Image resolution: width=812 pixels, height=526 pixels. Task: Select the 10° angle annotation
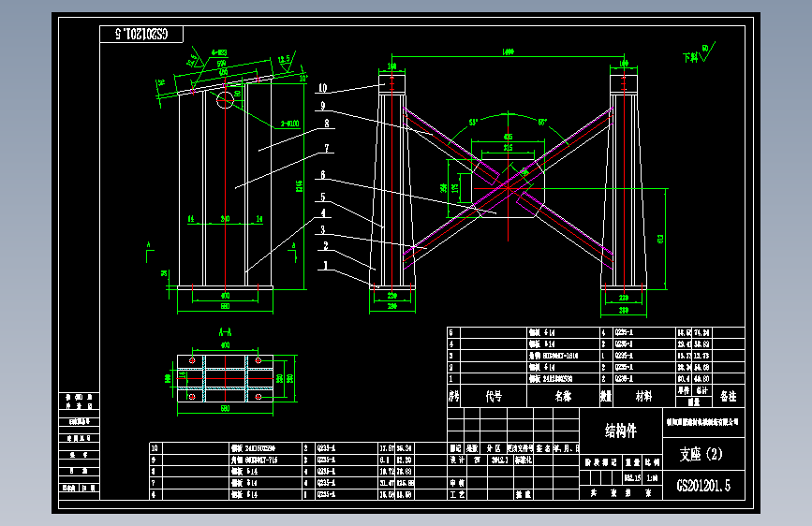click(x=304, y=79)
